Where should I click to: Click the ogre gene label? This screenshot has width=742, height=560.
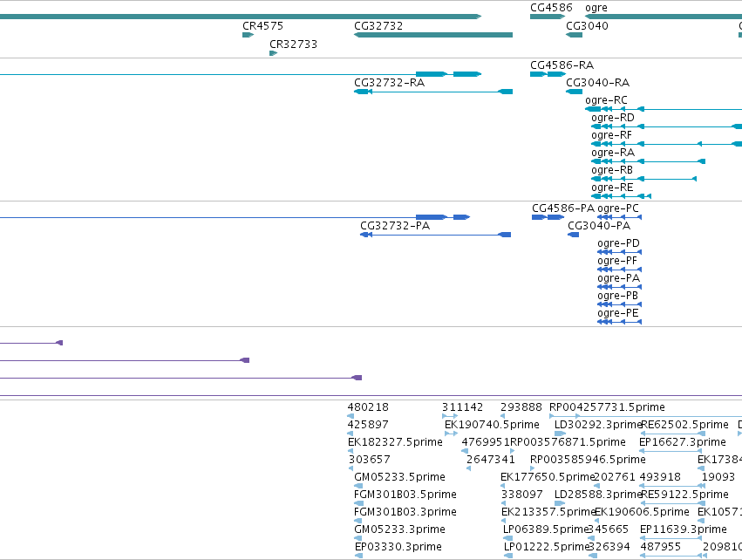(596, 8)
